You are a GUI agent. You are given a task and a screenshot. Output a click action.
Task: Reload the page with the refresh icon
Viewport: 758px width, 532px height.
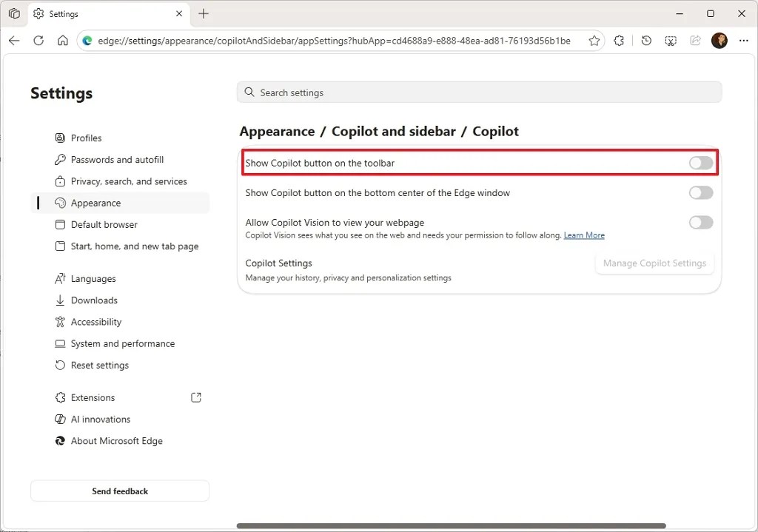click(38, 41)
